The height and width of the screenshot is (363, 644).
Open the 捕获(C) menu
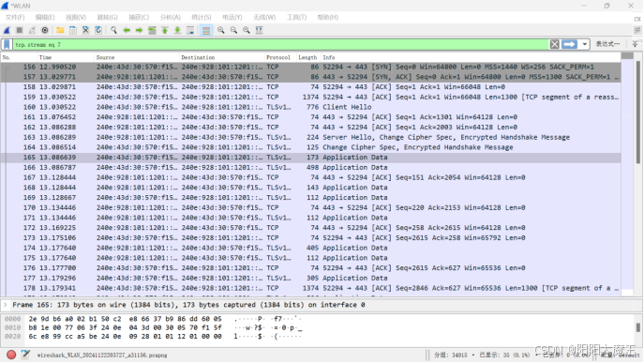pos(139,17)
